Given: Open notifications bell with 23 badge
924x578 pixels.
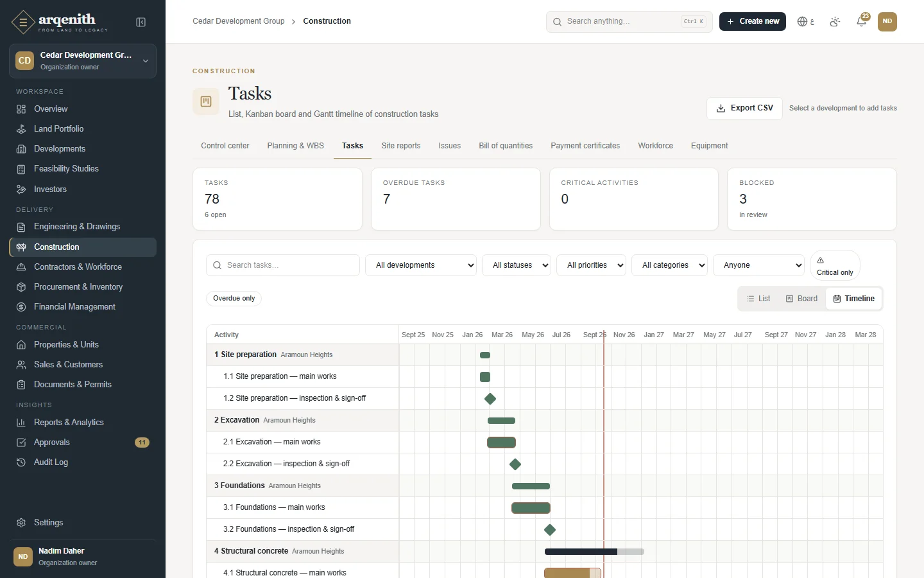Looking at the screenshot, I should [x=862, y=21].
